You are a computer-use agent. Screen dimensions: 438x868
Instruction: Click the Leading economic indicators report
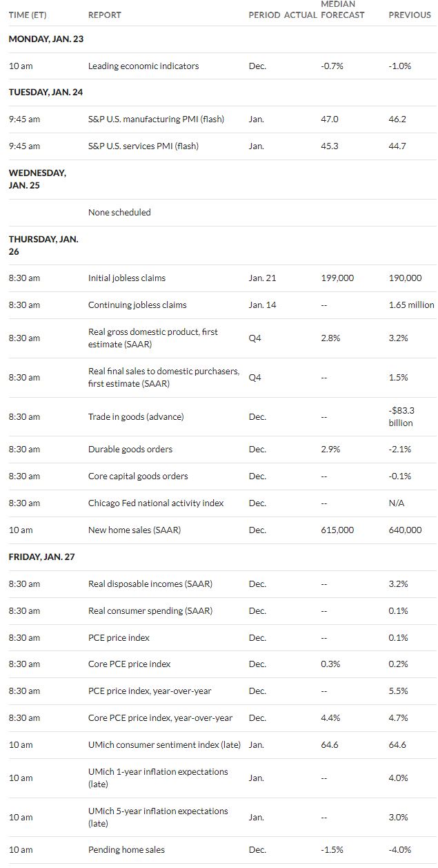[x=143, y=66]
